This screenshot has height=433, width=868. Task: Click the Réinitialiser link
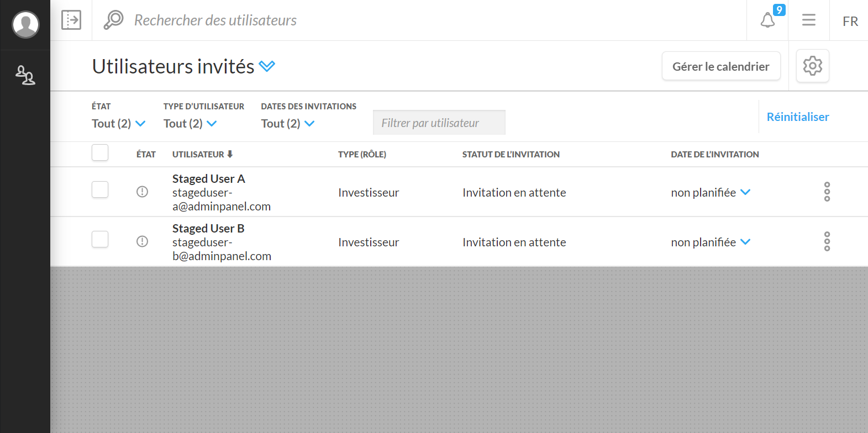point(797,117)
